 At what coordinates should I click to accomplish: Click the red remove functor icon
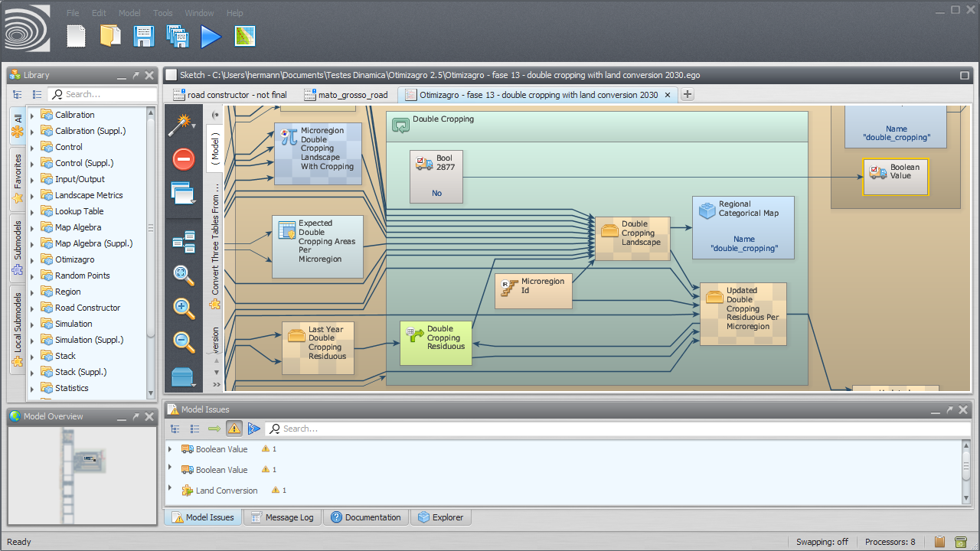(183, 159)
